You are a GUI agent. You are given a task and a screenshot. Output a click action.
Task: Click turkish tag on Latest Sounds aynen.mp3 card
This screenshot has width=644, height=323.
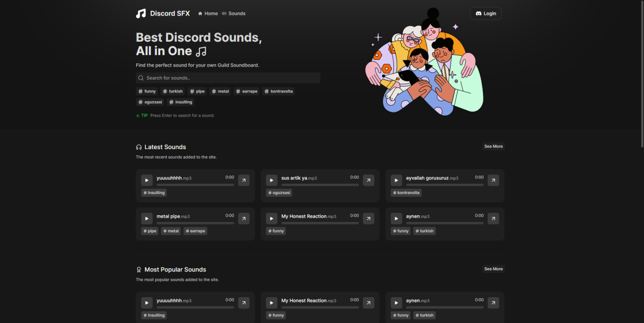pyautogui.click(x=424, y=231)
